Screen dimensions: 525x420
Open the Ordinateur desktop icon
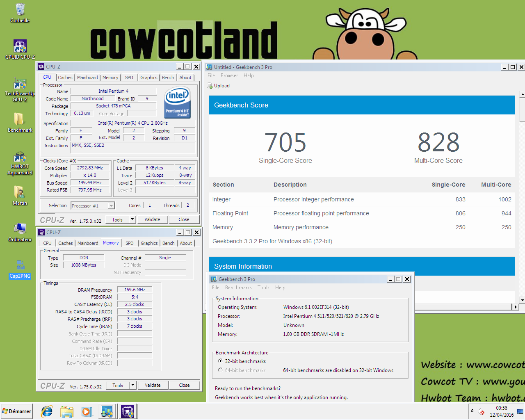point(20,232)
